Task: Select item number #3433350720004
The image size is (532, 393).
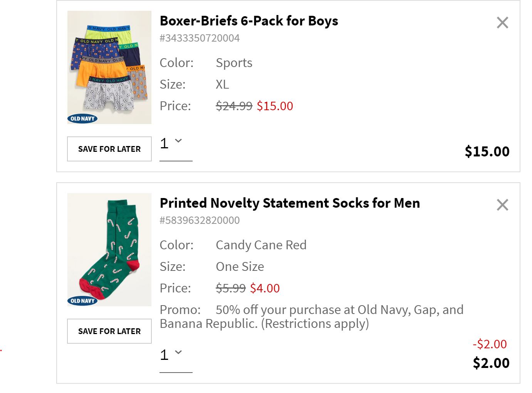Action: pyautogui.click(x=200, y=38)
